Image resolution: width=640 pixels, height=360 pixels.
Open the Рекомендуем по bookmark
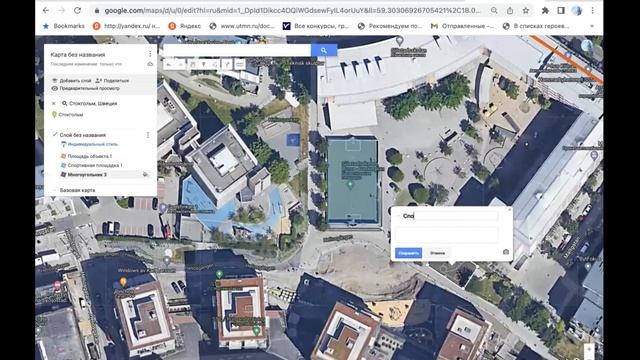click(x=390, y=26)
